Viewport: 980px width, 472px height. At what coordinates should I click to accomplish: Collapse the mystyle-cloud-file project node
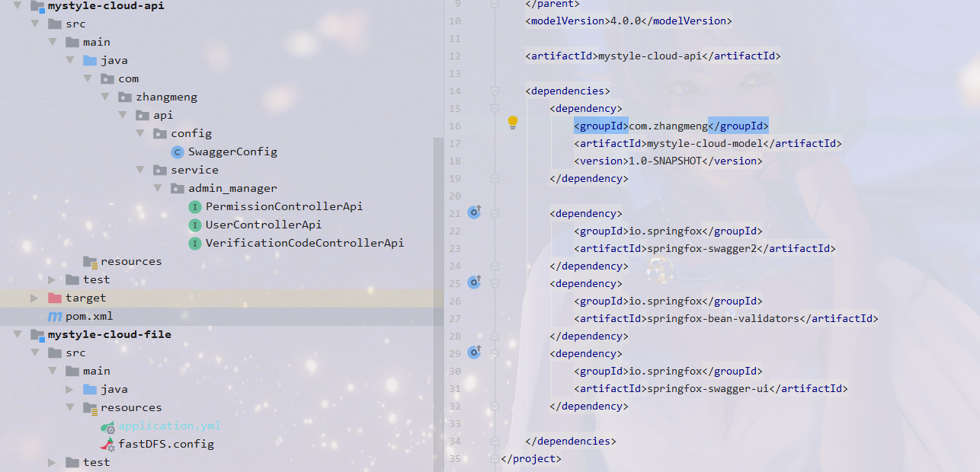pos(18,334)
